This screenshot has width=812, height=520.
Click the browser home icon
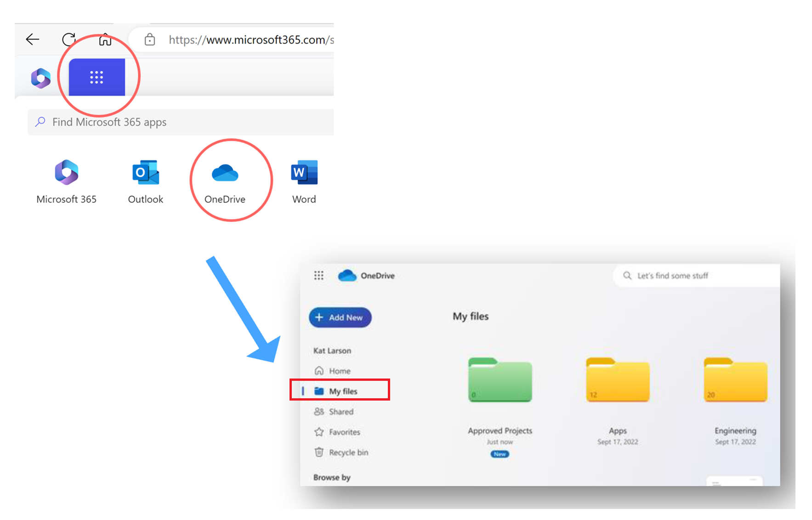[x=105, y=40]
